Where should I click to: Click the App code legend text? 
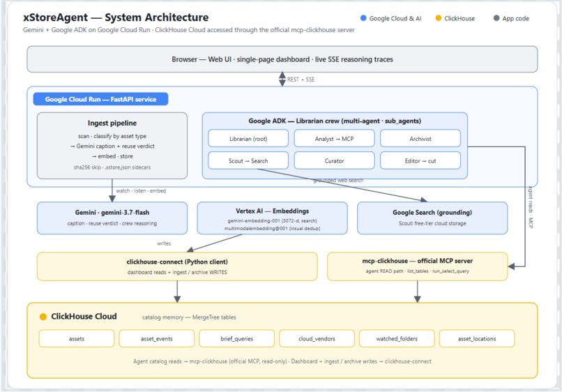click(x=515, y=18)
